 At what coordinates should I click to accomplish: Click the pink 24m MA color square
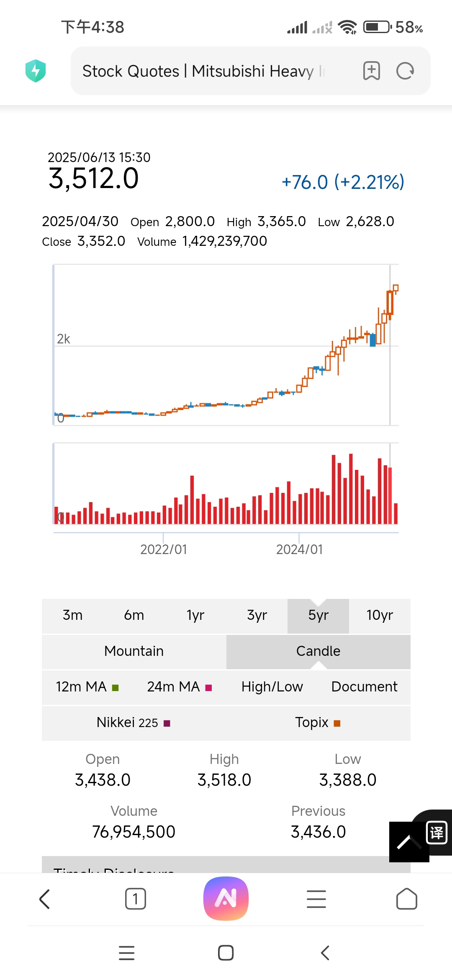(209, 688)
